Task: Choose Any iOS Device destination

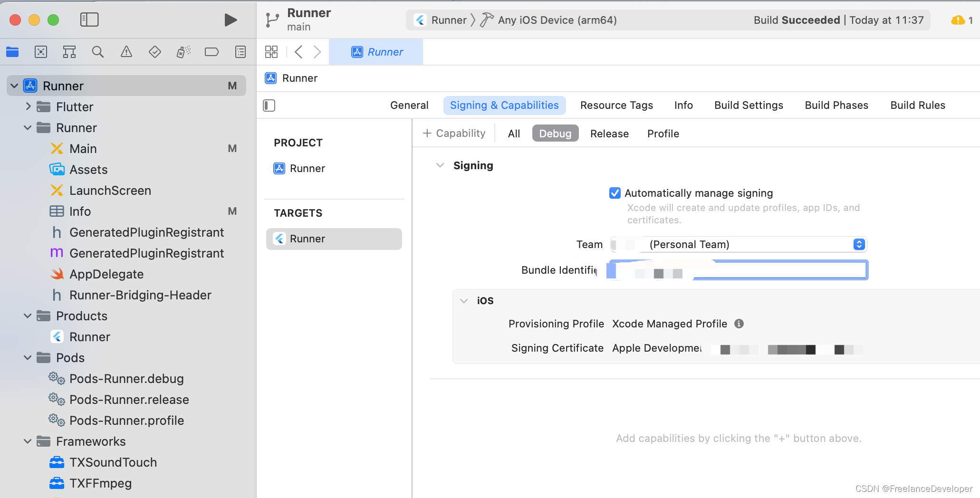Action: (x=548, y=20)
